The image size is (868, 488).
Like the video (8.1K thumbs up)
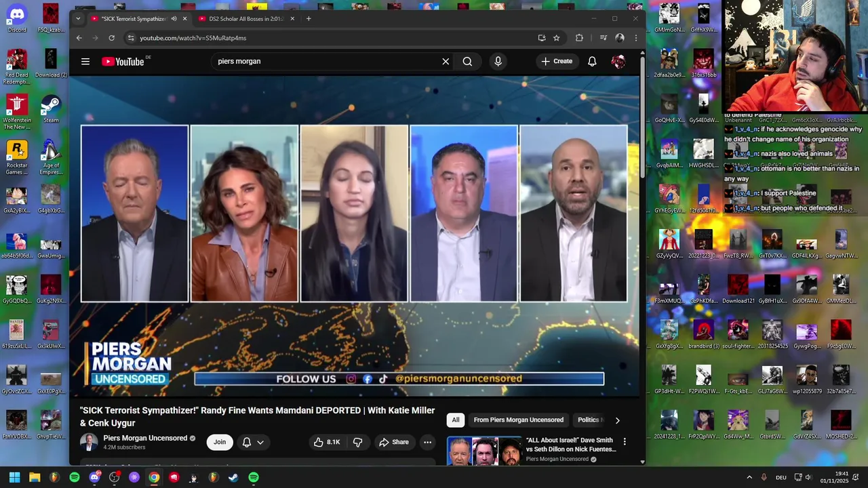pos(327,442)
